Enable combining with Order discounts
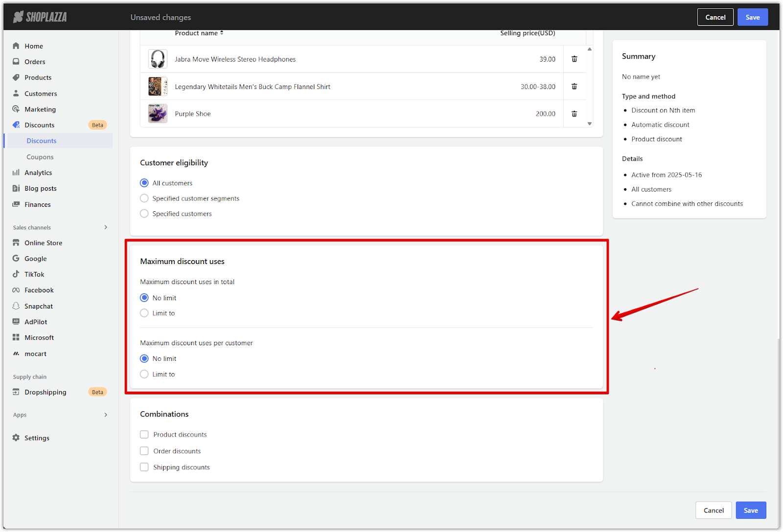This screenshot has width=783, height=532. click(144, 451)
